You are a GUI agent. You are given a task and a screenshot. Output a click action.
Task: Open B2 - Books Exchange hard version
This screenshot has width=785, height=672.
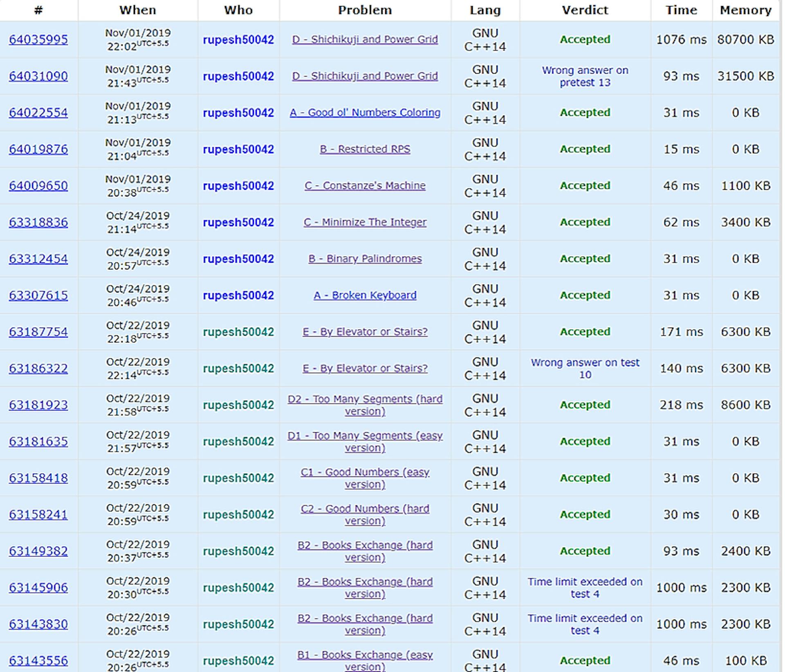365,551
